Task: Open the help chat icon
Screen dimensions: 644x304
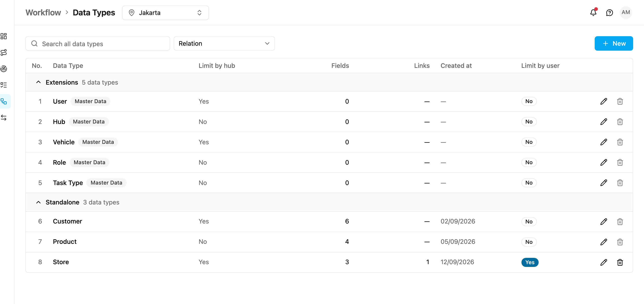Action: pos(609,12)
